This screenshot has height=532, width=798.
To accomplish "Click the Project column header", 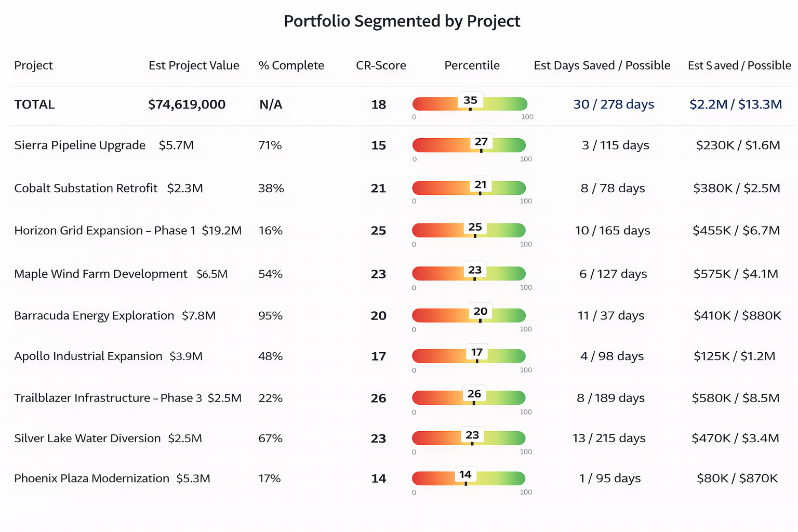I will pyautogui.click(x=33, y=65).
